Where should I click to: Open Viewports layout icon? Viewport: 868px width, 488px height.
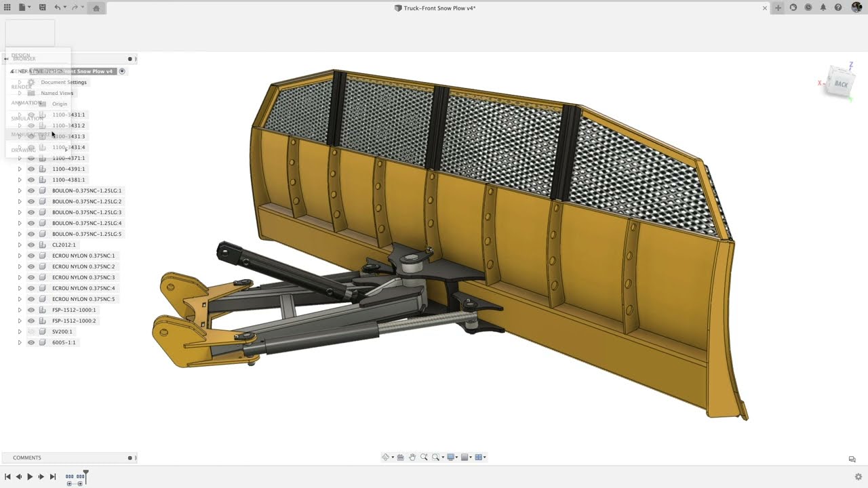(x=479, y=457)
